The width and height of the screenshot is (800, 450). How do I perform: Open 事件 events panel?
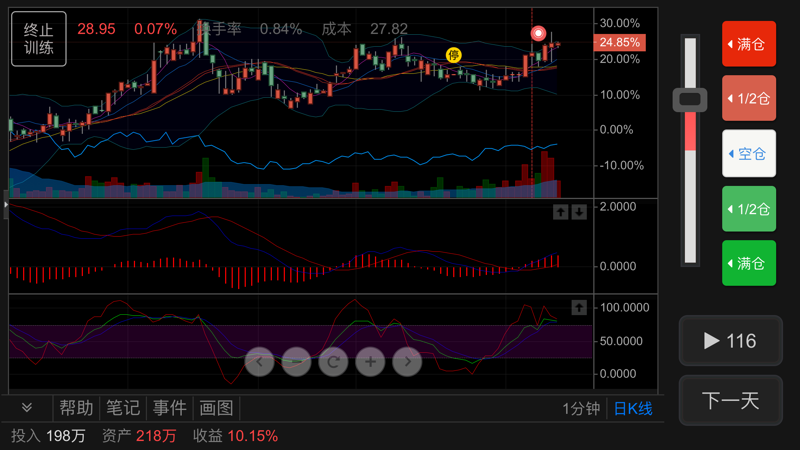169,408
